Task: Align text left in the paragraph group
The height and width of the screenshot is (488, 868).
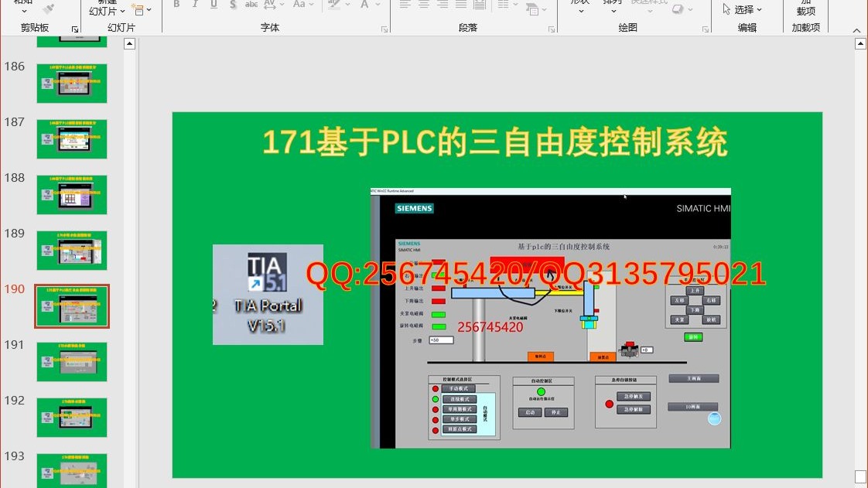Action: tap(405, 5)
